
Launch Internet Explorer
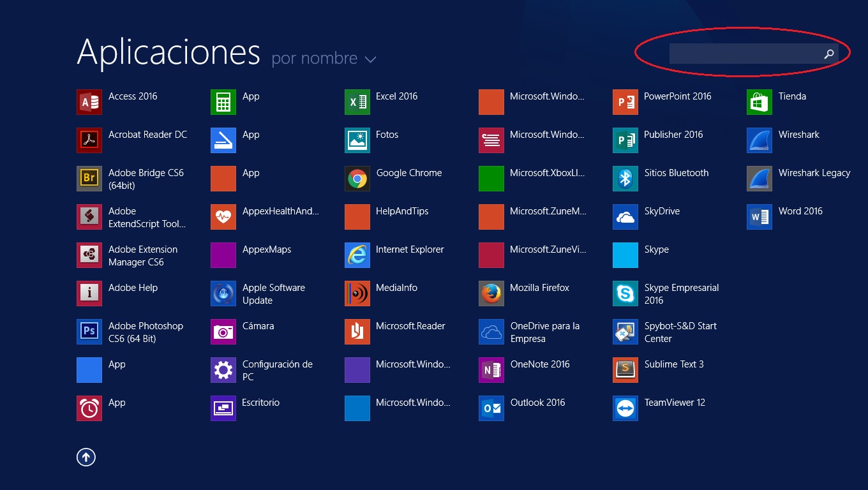(x=357, y=255)
